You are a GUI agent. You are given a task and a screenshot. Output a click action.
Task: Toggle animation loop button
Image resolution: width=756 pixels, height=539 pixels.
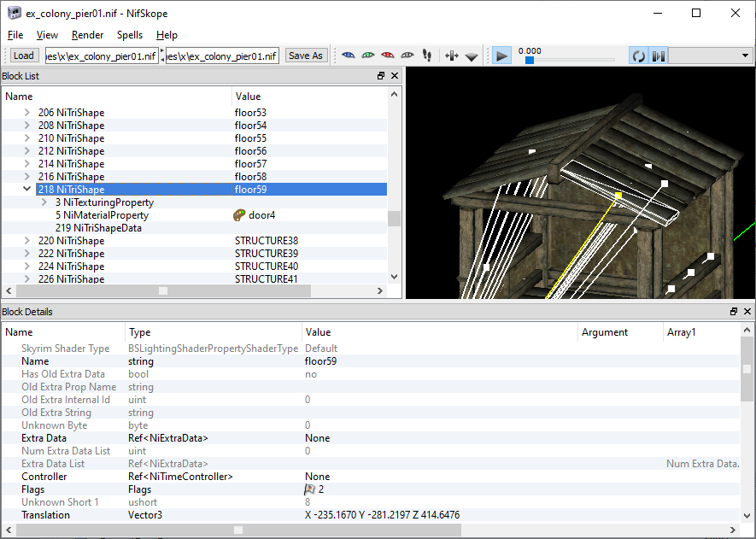(x=638, y=56)
